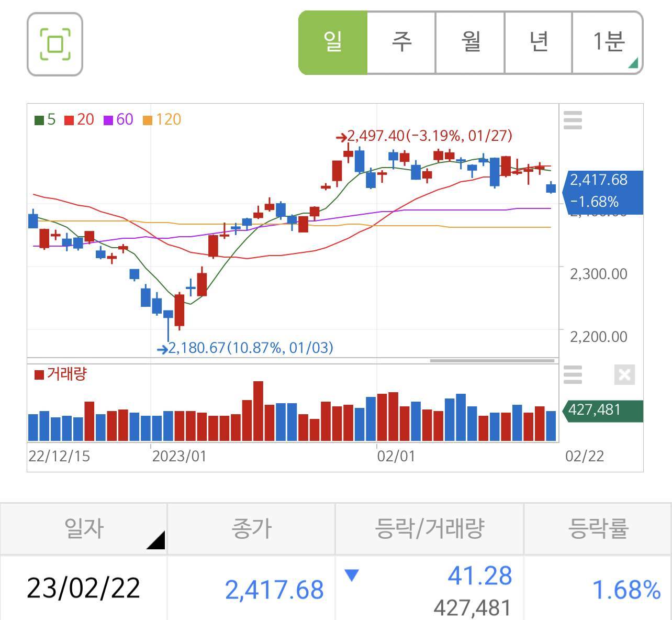Tap the fullscreen chart expand icon
The width and height of the screenshot is (672, 620).
55,45
